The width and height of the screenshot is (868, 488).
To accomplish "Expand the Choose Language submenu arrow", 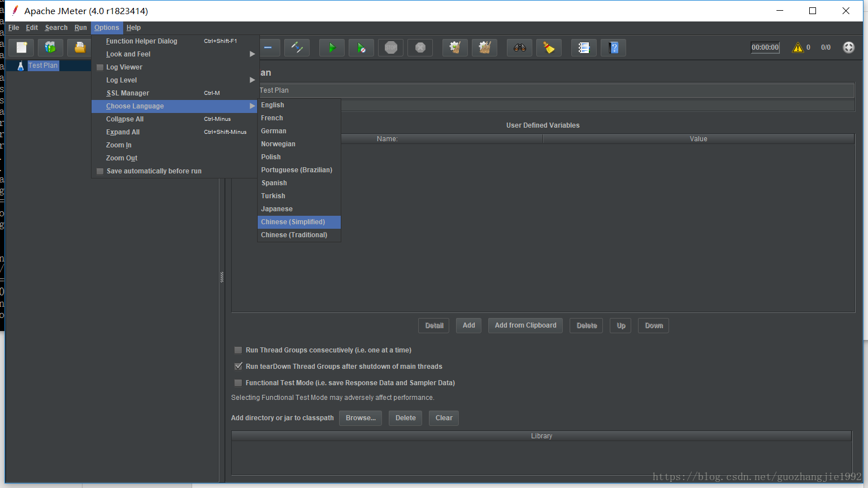I will 253,106.
